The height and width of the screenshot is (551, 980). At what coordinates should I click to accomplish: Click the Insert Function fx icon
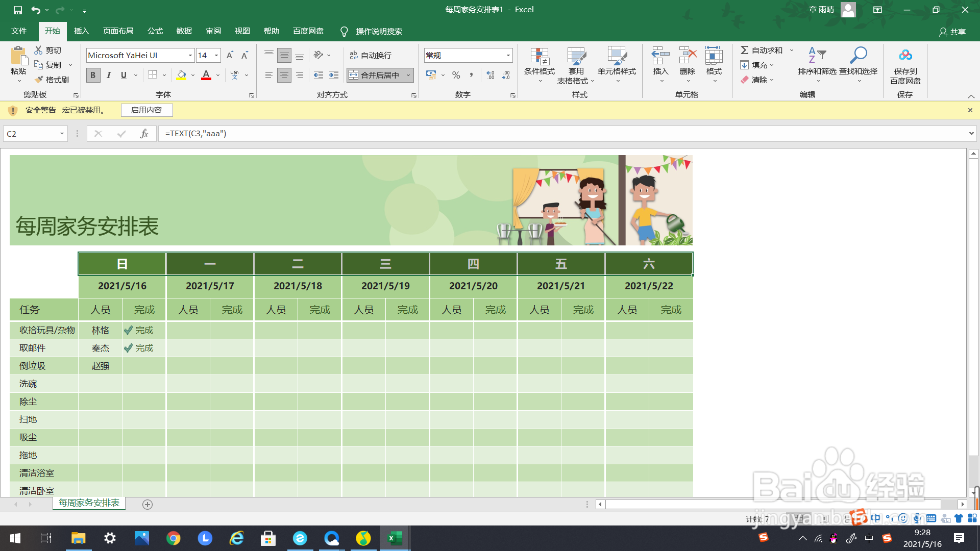[144, 134]
